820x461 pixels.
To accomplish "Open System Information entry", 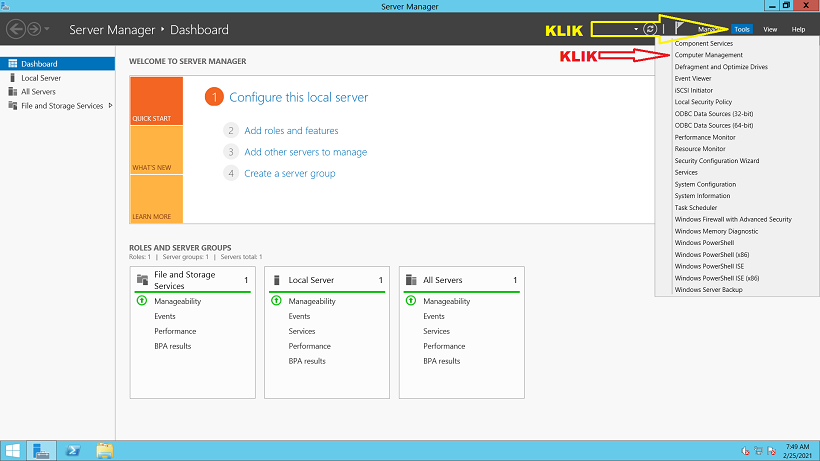I will coord(702,196).
